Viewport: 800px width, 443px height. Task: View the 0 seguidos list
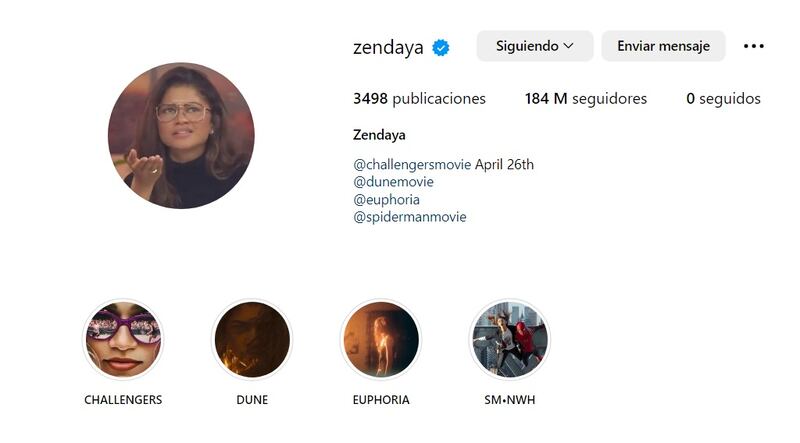723,99
